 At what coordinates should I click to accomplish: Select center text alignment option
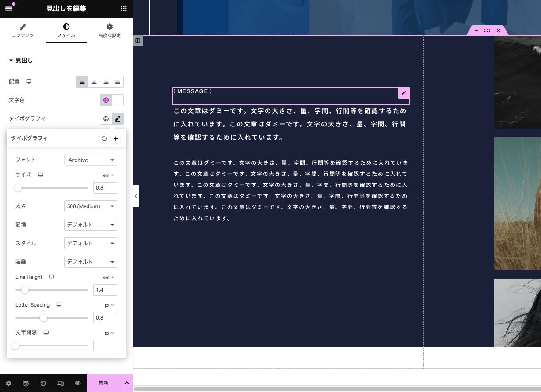tap(94, 82)
